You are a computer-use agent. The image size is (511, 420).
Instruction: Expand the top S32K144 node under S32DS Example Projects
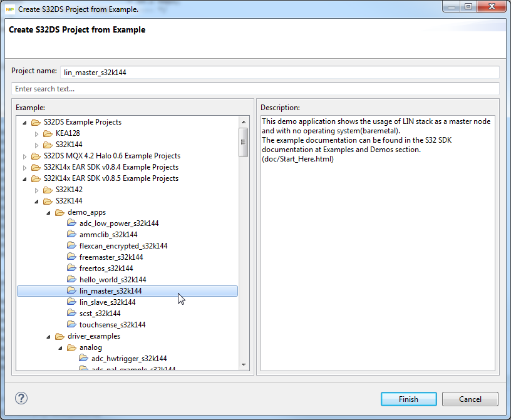point(36,145)
